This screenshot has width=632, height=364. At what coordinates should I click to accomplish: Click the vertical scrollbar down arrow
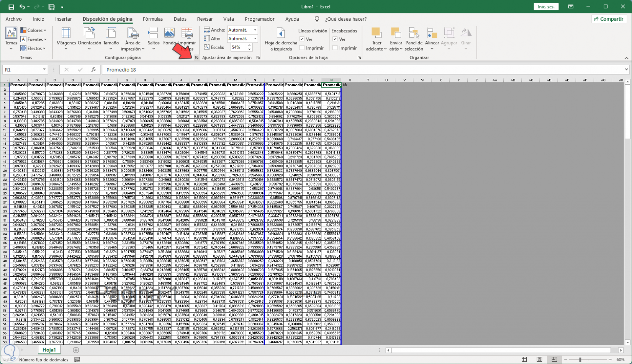pos(627,343)
